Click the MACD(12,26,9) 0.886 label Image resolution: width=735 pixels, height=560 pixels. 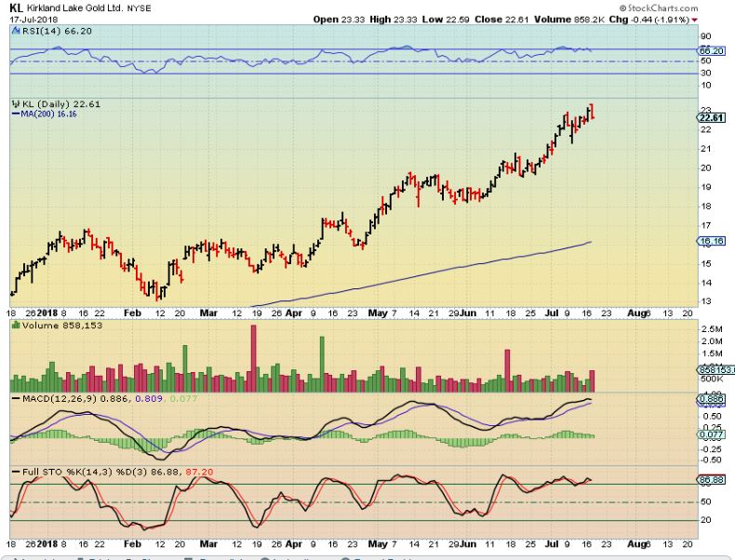pos(77,399)
